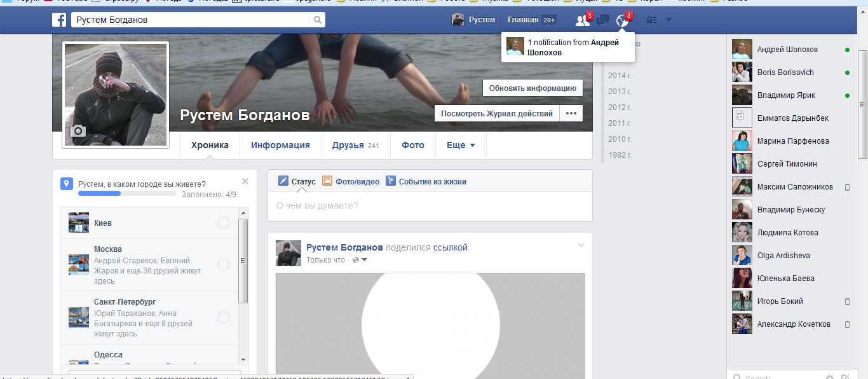
Task: Open the friend requests icon
Action: [582, 20]
